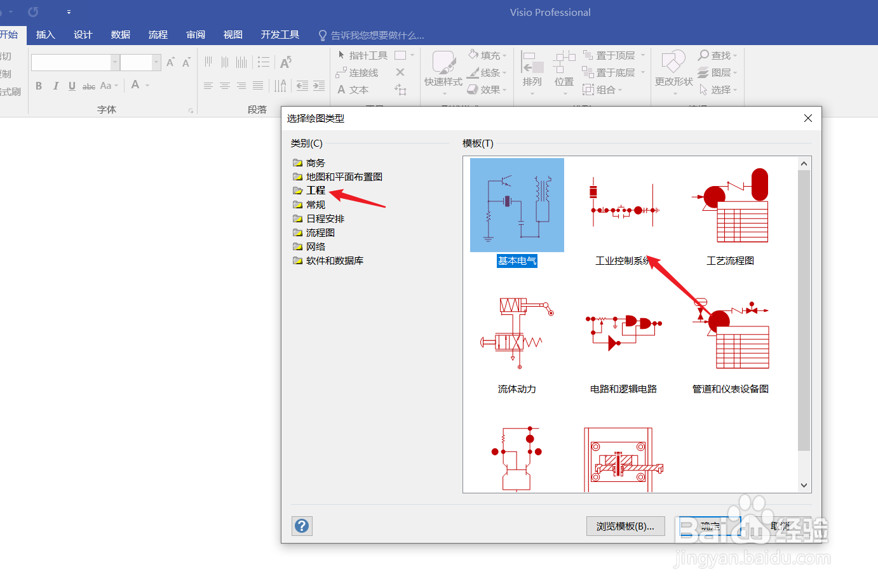Click the increase indent icon
878x588 pixels.
[x=319, y=86]
